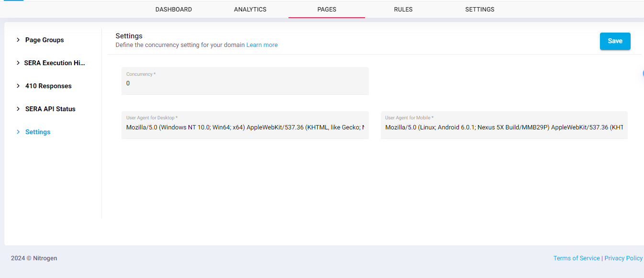Image resolution: width=644 pixels, height=278 pixels.
Task: Focus the Concurrency input field
Action: tap(245, 83)
